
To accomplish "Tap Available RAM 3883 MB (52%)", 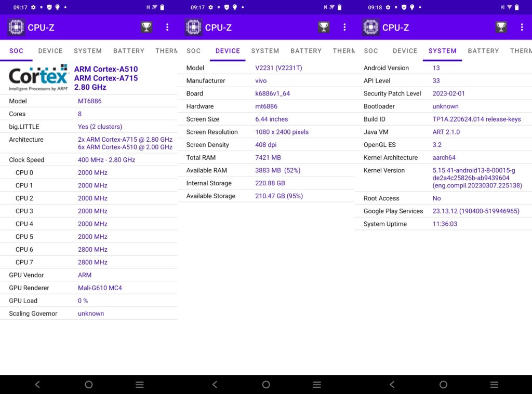I will [x=278, y=171].
